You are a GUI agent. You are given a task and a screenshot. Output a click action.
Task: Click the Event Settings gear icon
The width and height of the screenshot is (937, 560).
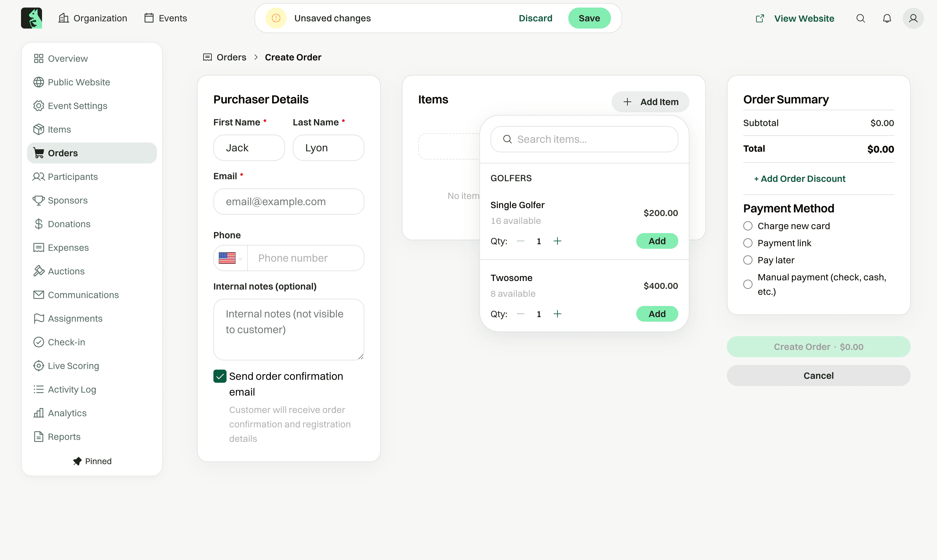coord(38,106)
